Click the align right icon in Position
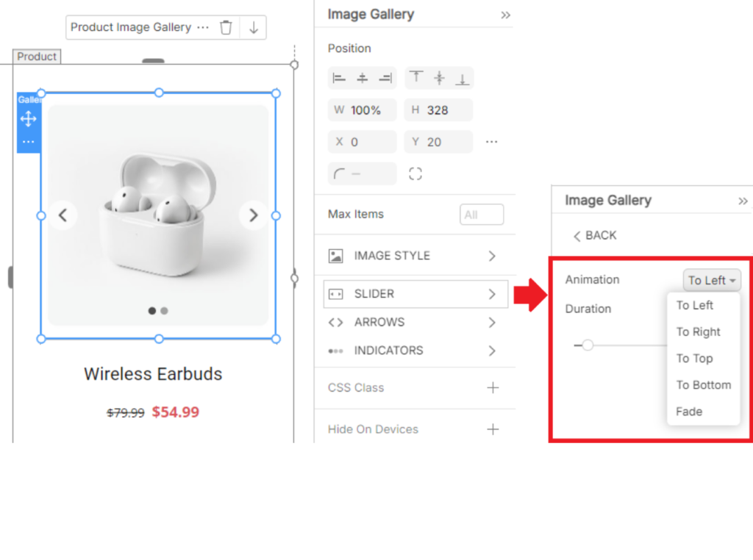Screen dimensions: 753x560 (x=385, y=78)
